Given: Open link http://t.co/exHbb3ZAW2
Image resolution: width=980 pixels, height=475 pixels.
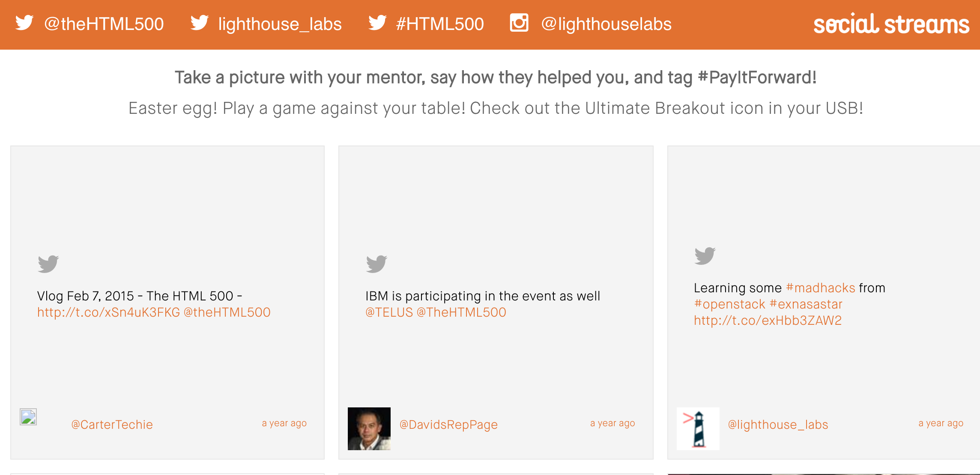Looking at the screenshot, I should (x=768, y=321).
